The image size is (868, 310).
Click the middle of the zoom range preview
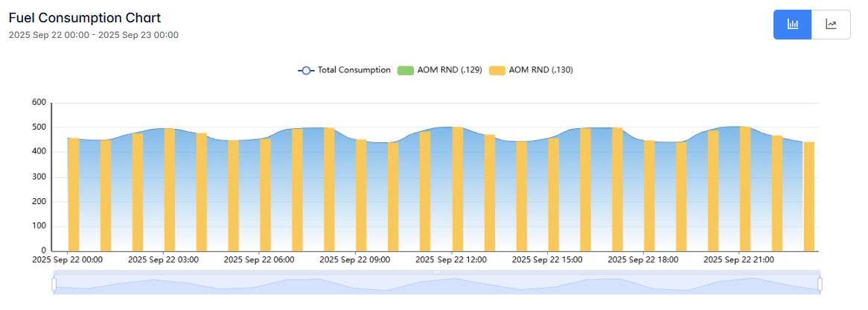point(436,284)
